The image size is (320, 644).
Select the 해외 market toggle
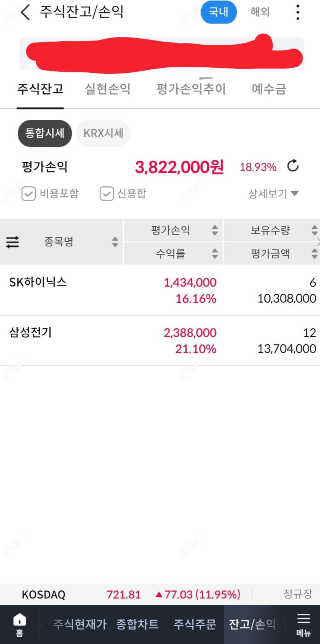coord(260,12)
